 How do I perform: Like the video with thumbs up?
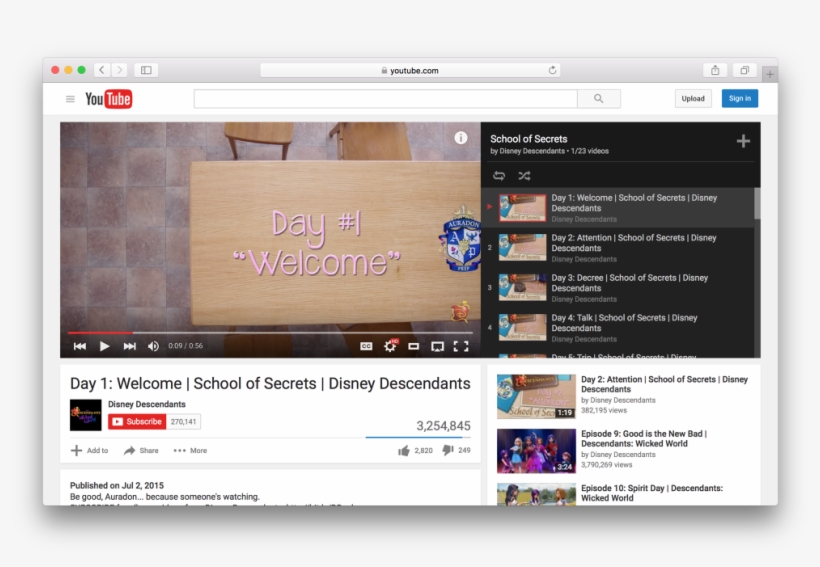[404, 451]
